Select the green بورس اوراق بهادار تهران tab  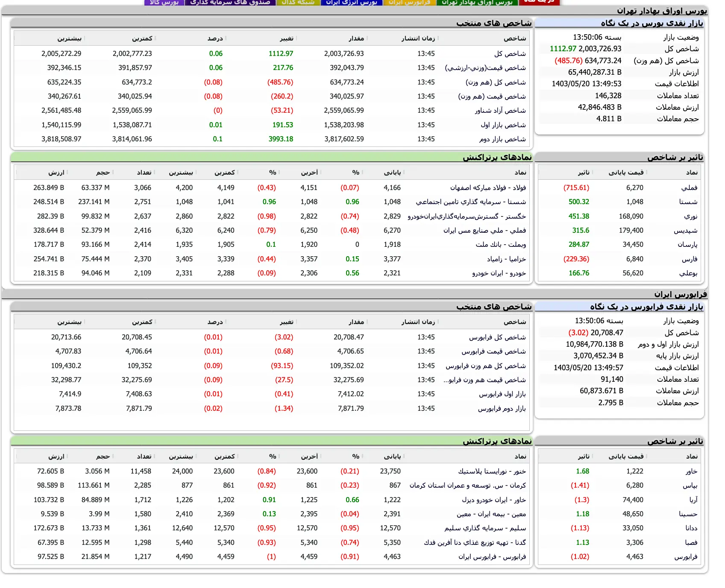point(477,3)
